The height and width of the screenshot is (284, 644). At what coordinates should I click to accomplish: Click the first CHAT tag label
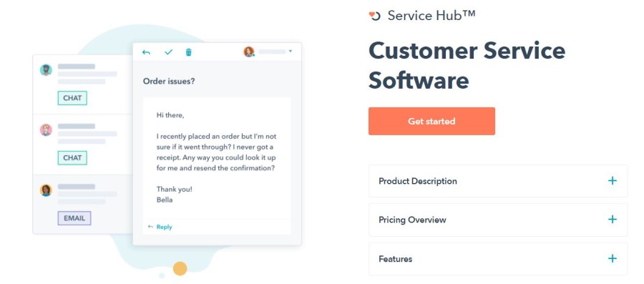[72, 98]
